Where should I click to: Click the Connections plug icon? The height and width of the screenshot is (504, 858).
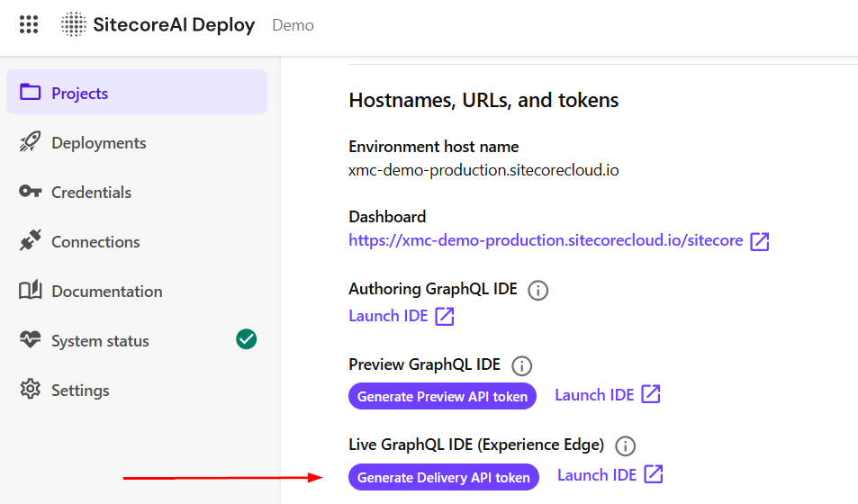(x=30, y=240)
